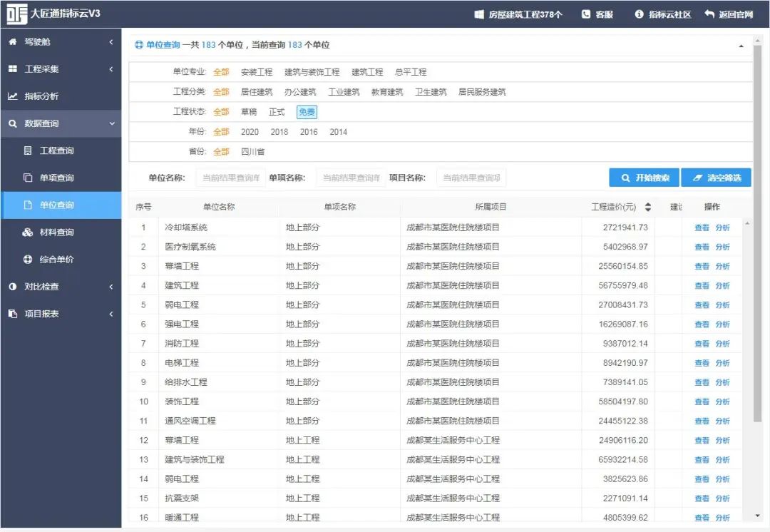Click 建筑与装饰工程 in row 13
The image size is (770, 532).
coord(195,459)
